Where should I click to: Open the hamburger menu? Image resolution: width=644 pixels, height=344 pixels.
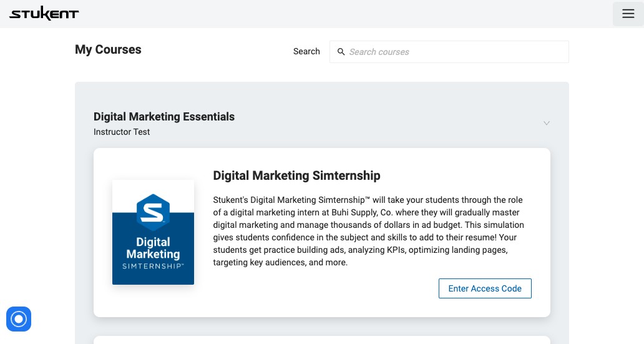[x=628, y=14]
